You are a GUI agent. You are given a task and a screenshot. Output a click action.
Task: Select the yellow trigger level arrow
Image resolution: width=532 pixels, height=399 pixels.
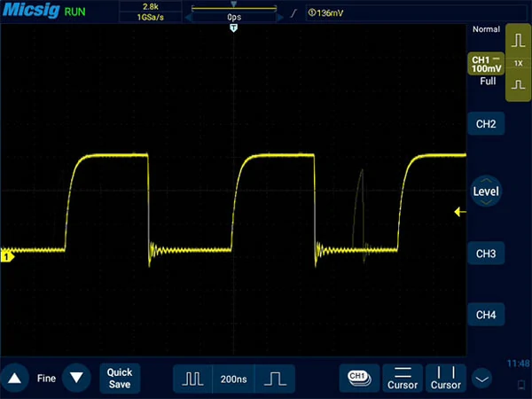(460, 212)
